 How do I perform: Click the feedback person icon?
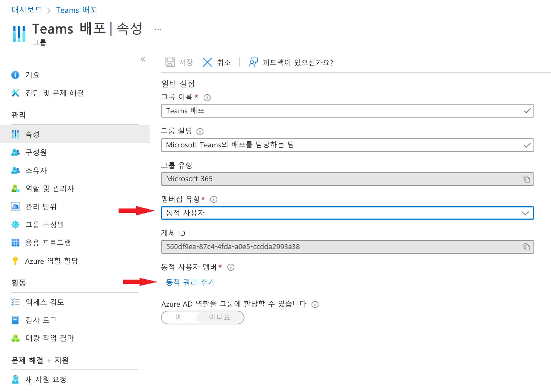pyautogui.click(x=253, y=62)
